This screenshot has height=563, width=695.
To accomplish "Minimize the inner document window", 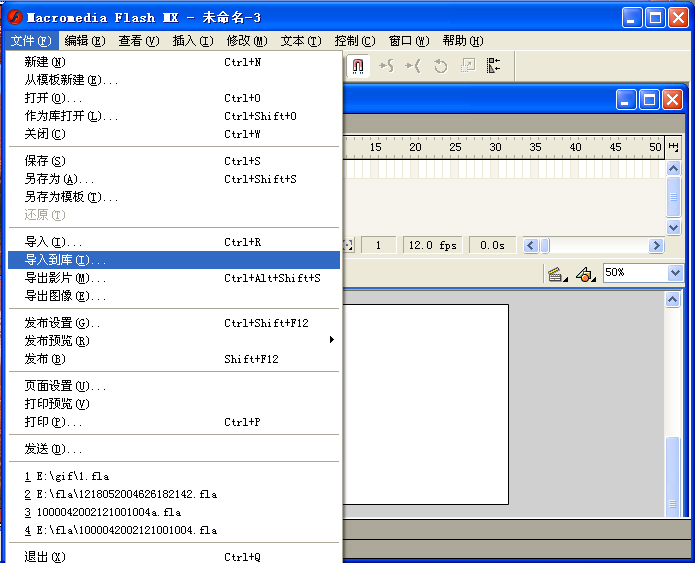I will click(x=626, y=99).
